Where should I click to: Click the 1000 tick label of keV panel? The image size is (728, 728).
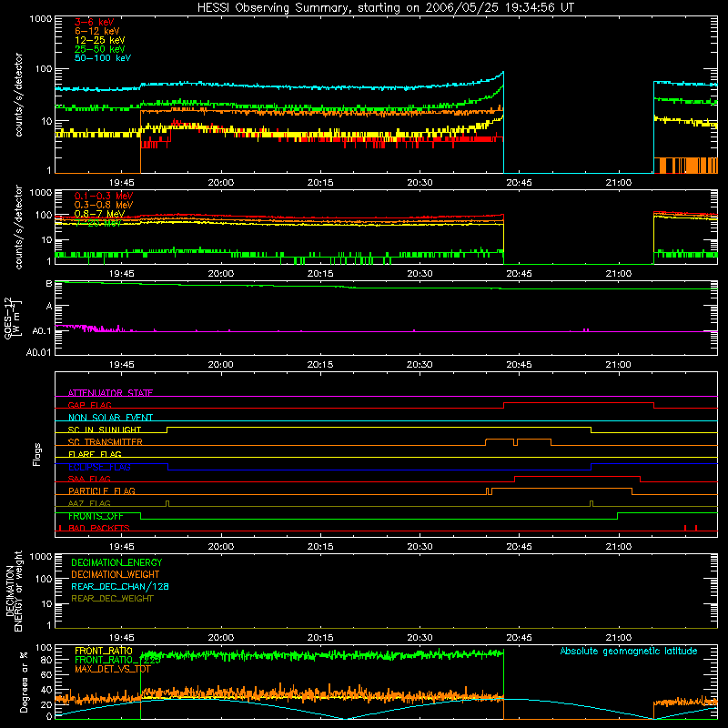pos(40,19)
